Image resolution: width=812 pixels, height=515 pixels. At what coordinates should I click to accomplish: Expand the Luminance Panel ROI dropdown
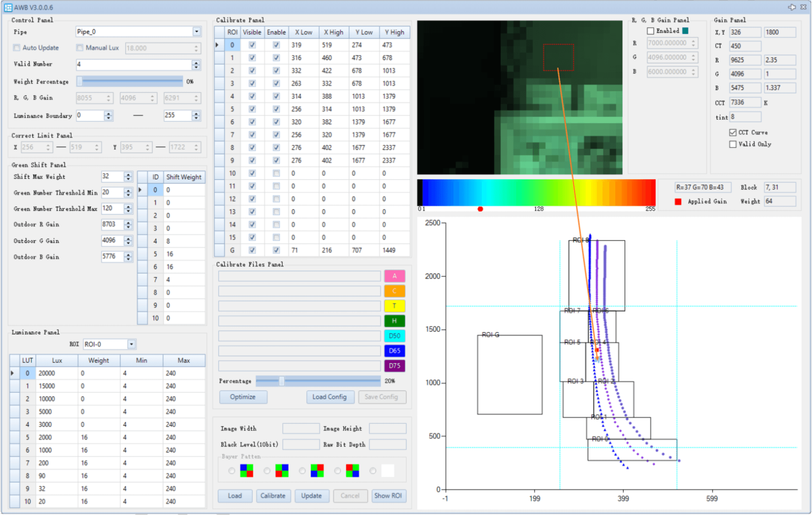pyautogui.click(x=131, y=344)
